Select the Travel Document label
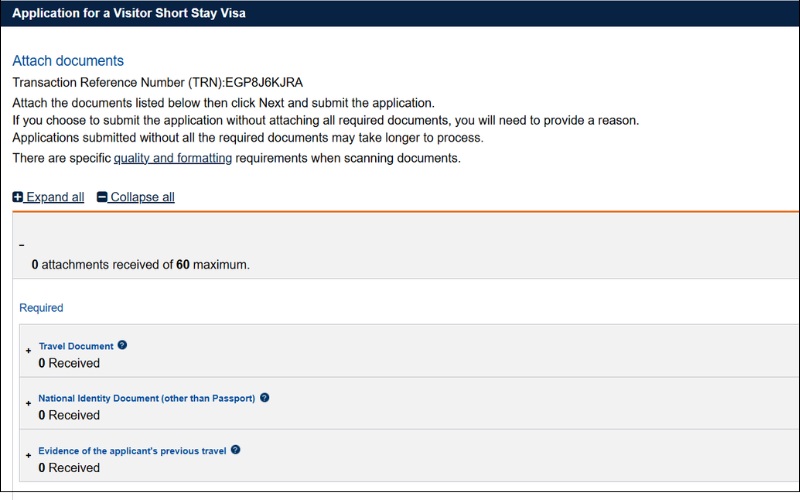800x500 pixels. (x=76, y=346)
